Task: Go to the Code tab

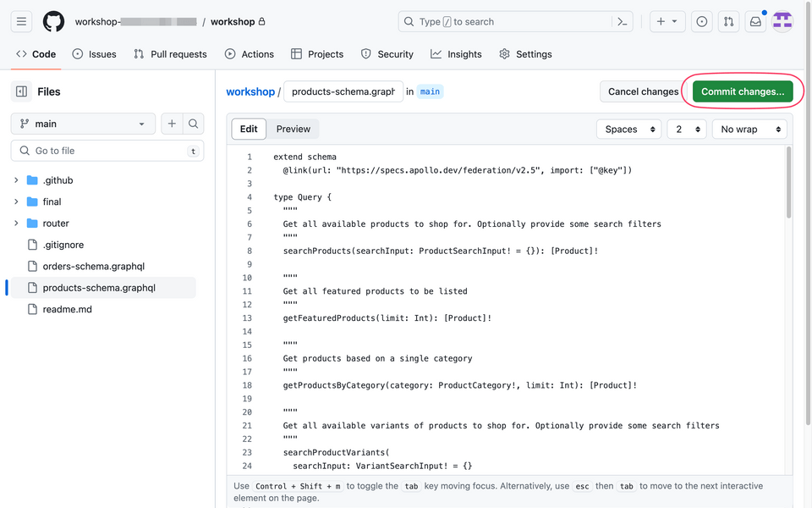Action: click(36, 54)
